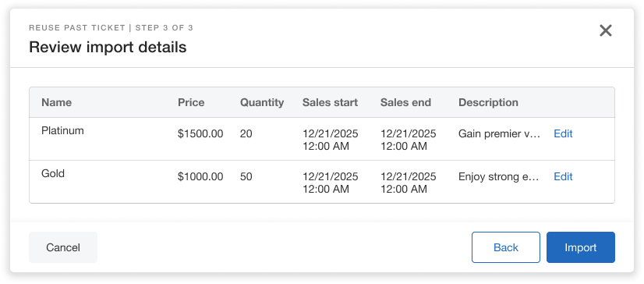Edit the Gold ticket
The image size is (644, 284).
click(563, 176)
